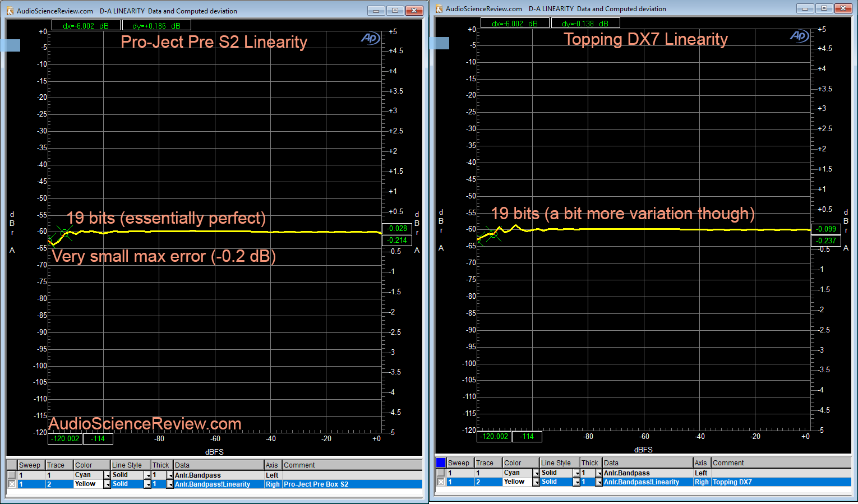
Task: Click the app icon in Pro-Ject window title bar
Action: [x=10, y=11]
